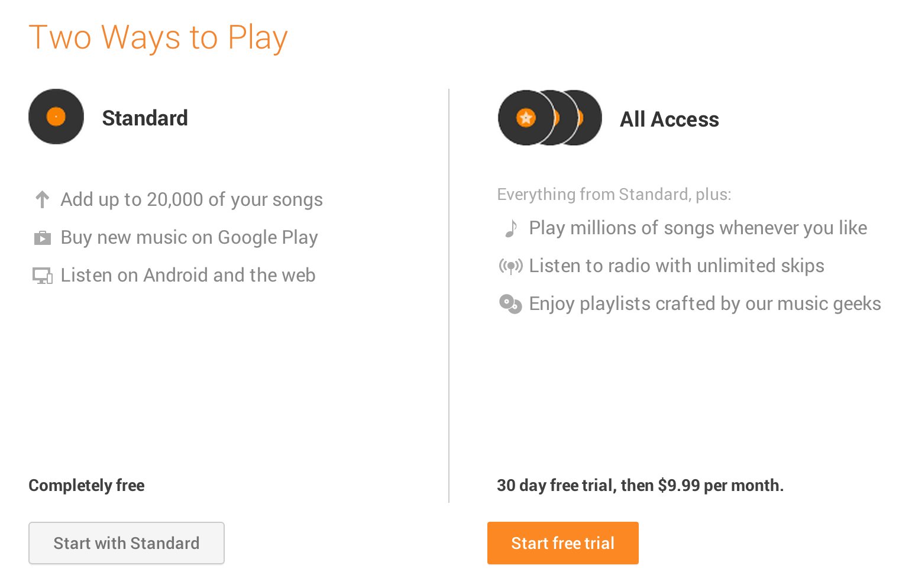Click the Standard single vinyl record icon

(x=56, y=117)
